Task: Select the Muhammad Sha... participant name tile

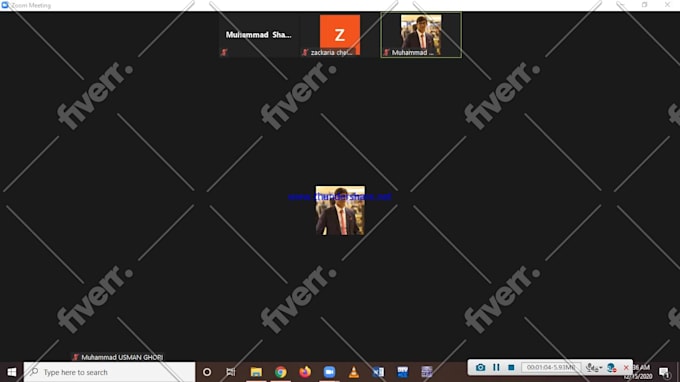Action: coord(258,35)
